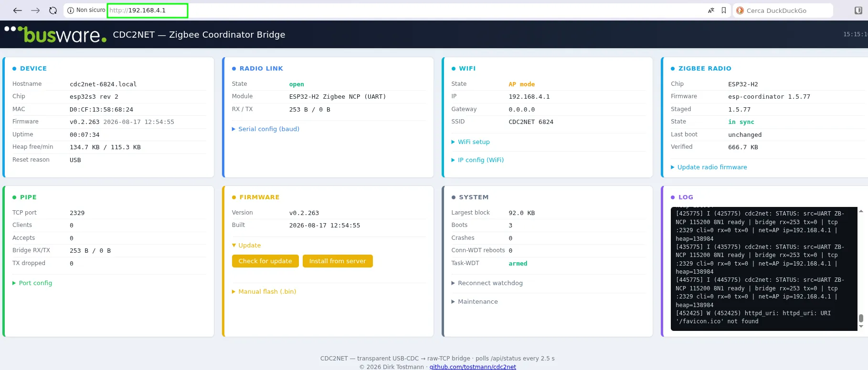Reload the page with the refresh icon
The image size is (868, 370).
53,10
